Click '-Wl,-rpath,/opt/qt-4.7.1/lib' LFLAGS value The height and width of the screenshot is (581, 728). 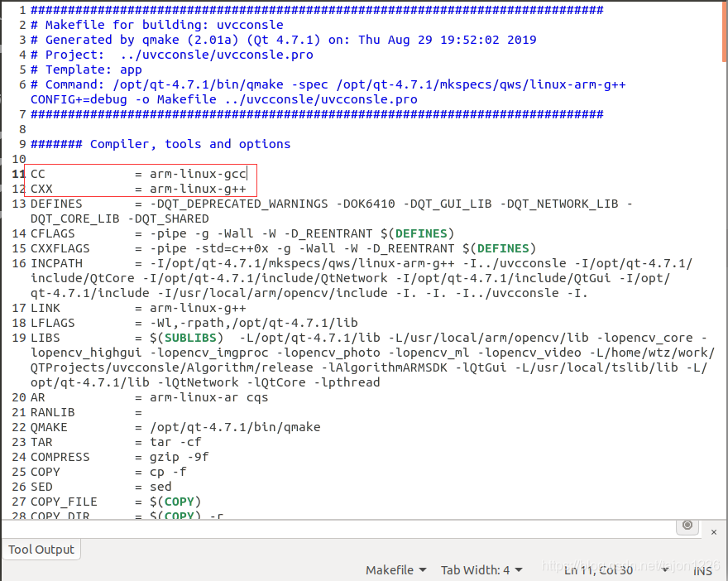pos(253,323)
